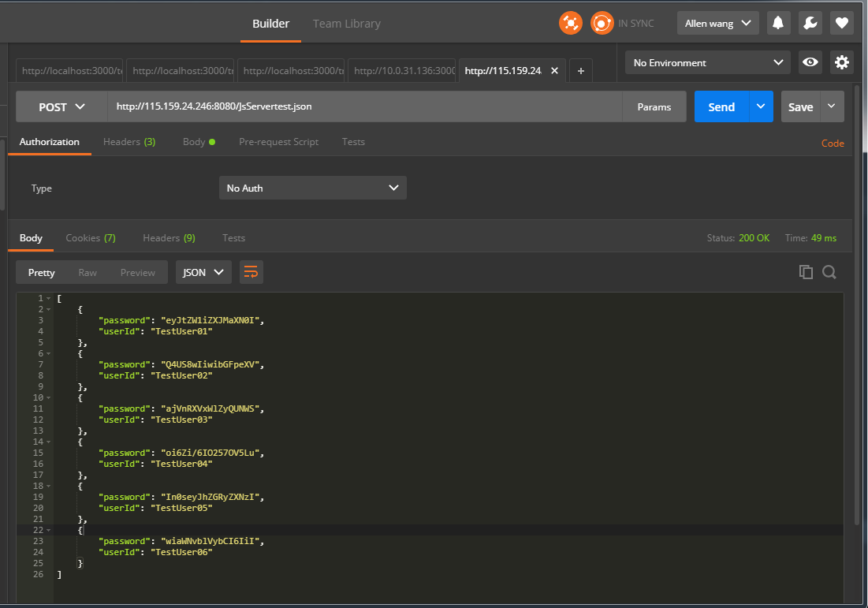
Task: Collapse JSON array at line 1
Action: click(x=48, y=298)
